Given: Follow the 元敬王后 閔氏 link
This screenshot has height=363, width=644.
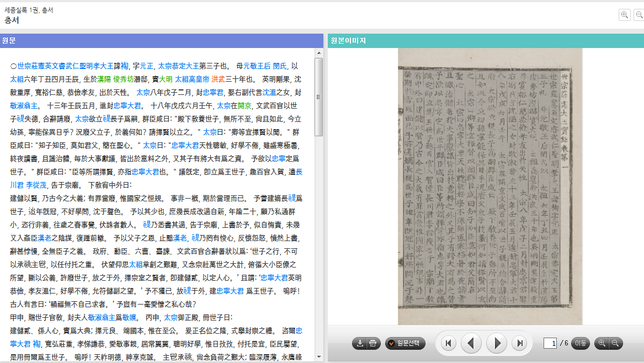Looking at the screenshot, I should pos(265,66).
